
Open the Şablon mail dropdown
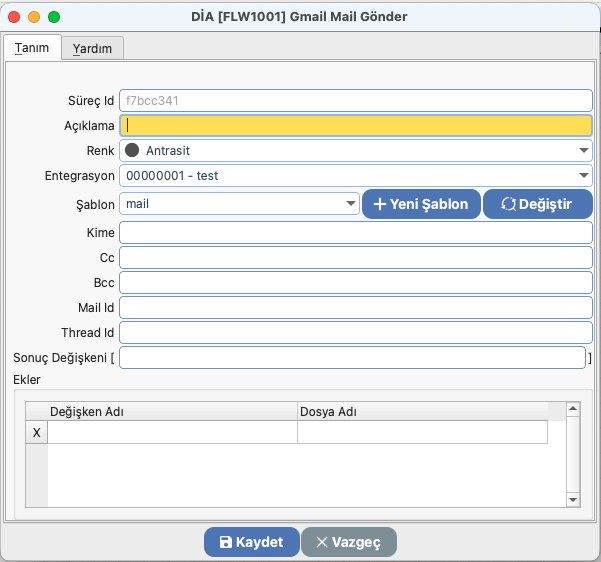[351, 204]
